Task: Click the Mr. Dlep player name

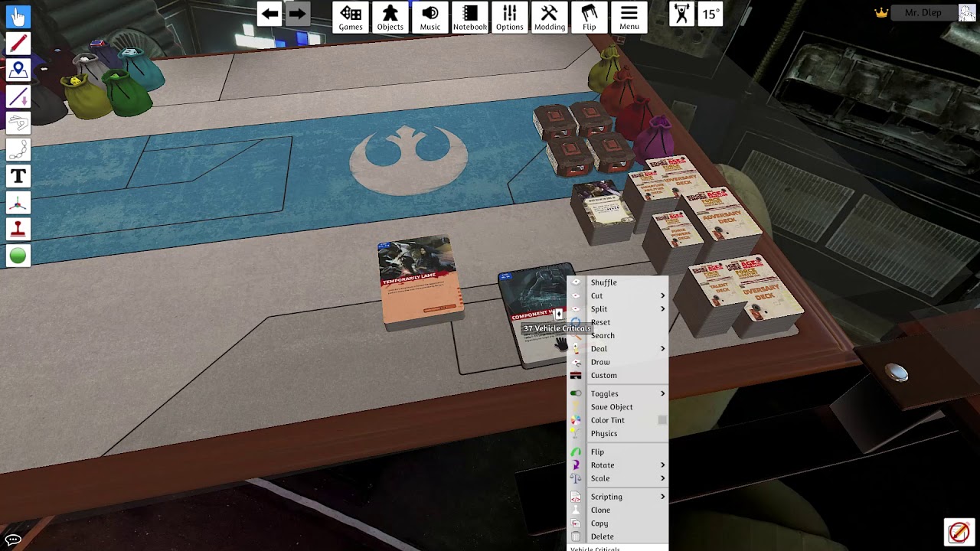Action: coord(923,13)
